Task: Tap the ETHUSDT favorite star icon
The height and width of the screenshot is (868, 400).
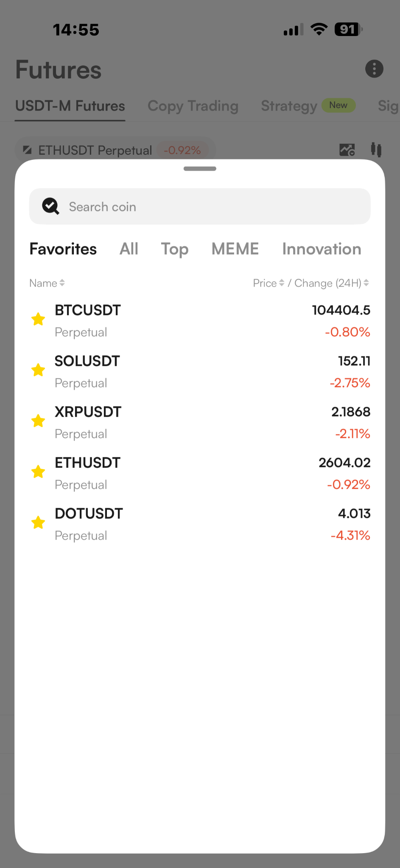Action: pyautogui.click(x=38, y=472)
